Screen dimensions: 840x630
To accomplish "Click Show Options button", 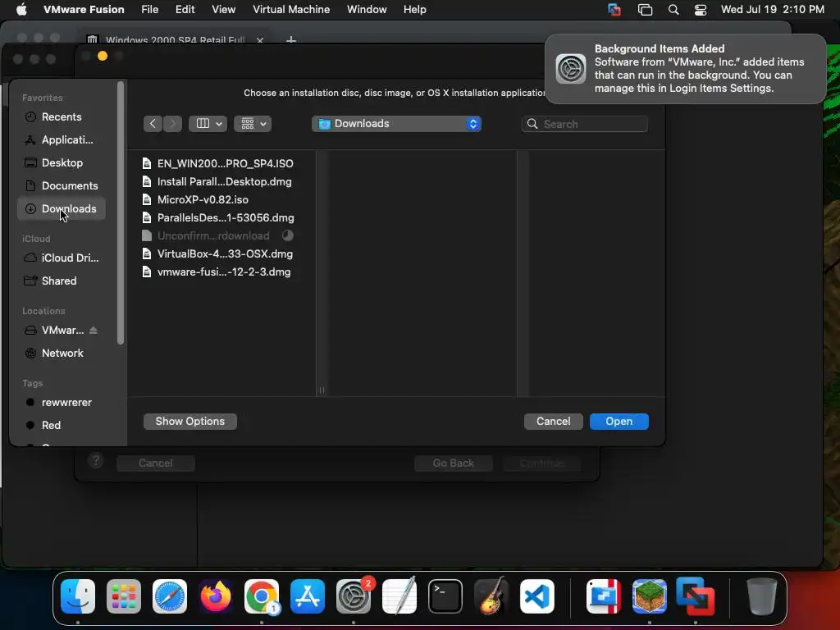I will point(190,421).
